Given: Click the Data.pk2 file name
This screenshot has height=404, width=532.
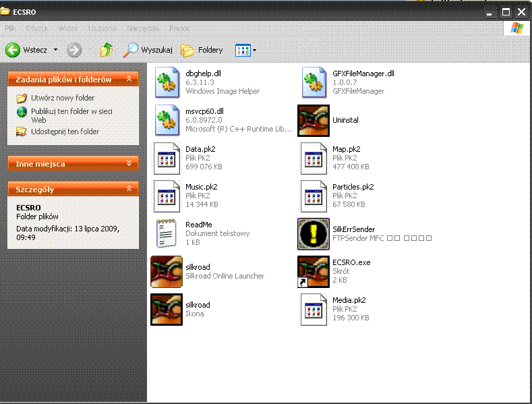Looking at the screenshot, I should [x=200, y=149].
